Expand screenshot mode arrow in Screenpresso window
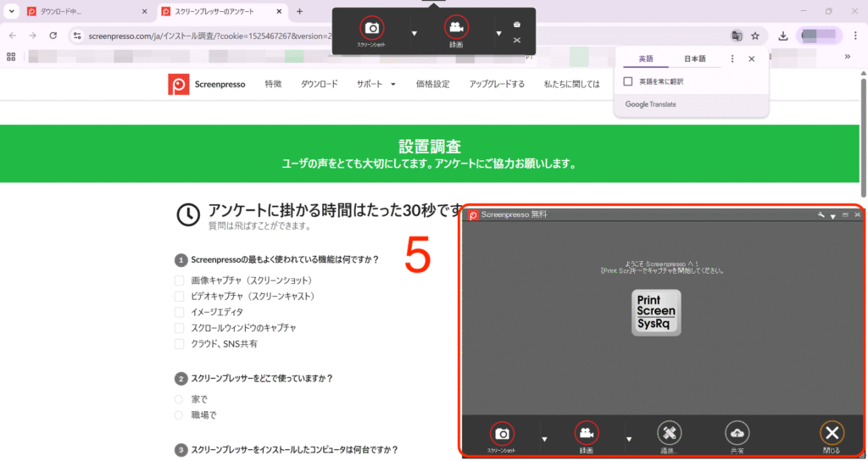Image resolution: width=868 pixels, height=461 pixels. (x=544, y=440)
